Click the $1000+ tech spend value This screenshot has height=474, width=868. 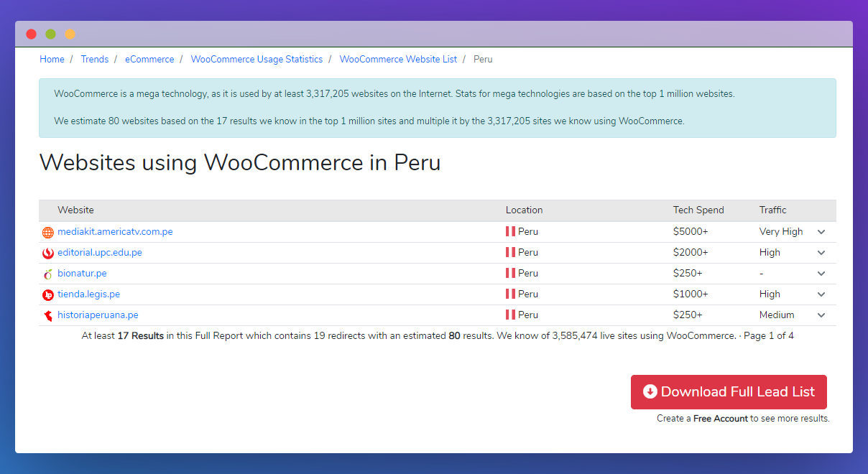691,294
